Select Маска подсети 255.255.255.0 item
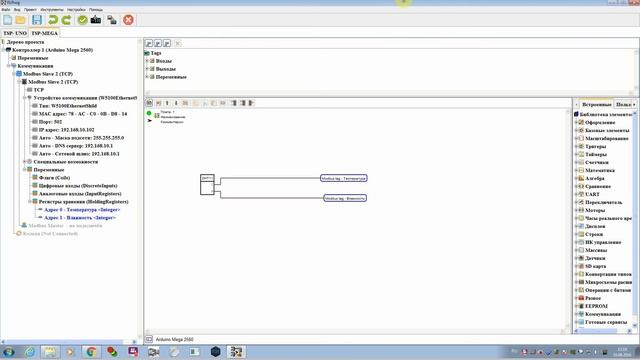The height and width of the screenshot is (360, 640). click(x=81, y=138)
